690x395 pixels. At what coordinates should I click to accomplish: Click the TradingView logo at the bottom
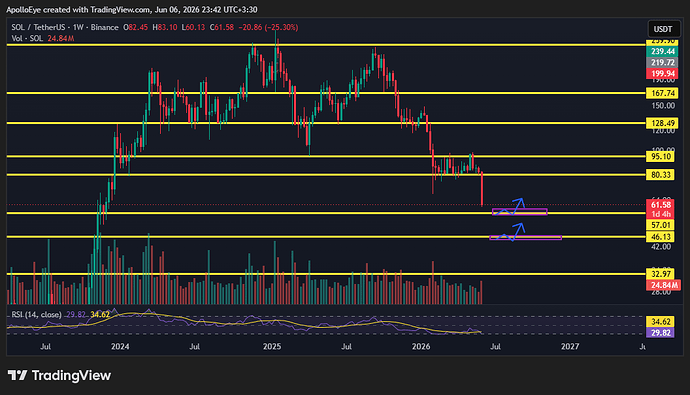point(59,375)
